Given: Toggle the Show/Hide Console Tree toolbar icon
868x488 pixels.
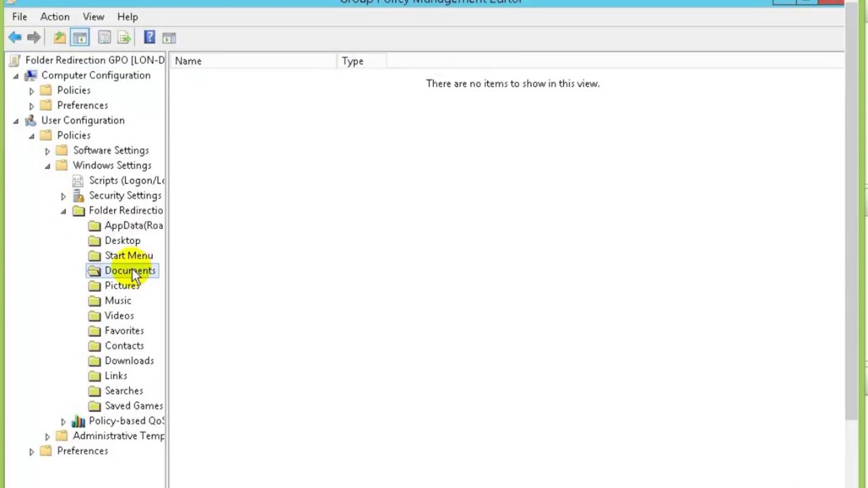Looking at the screenshot, I should pos(79,37).
